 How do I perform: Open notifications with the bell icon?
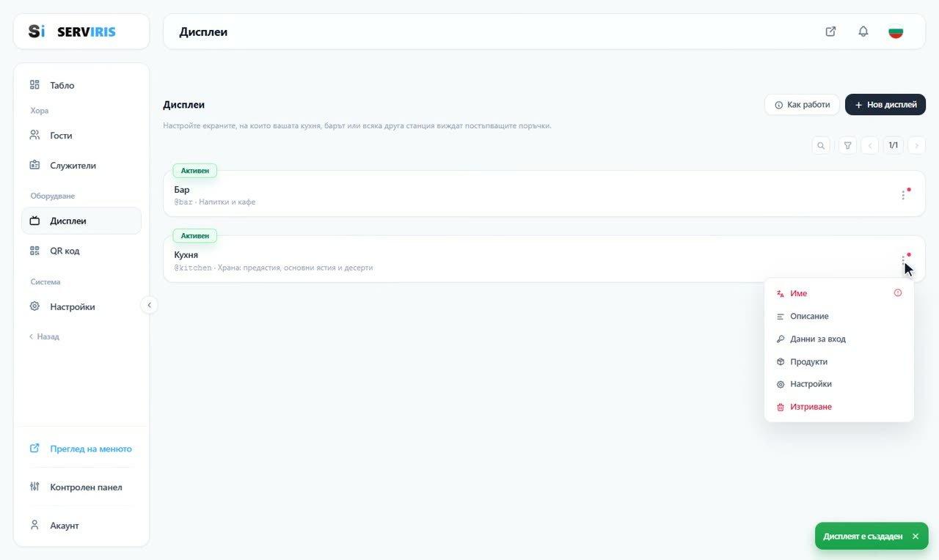pyautogui.click(x=863, y=32)
